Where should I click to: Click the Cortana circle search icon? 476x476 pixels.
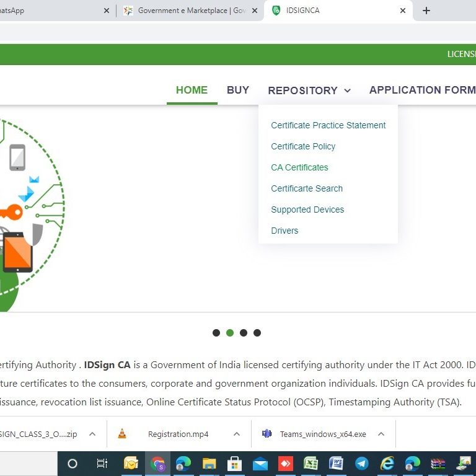73,464
